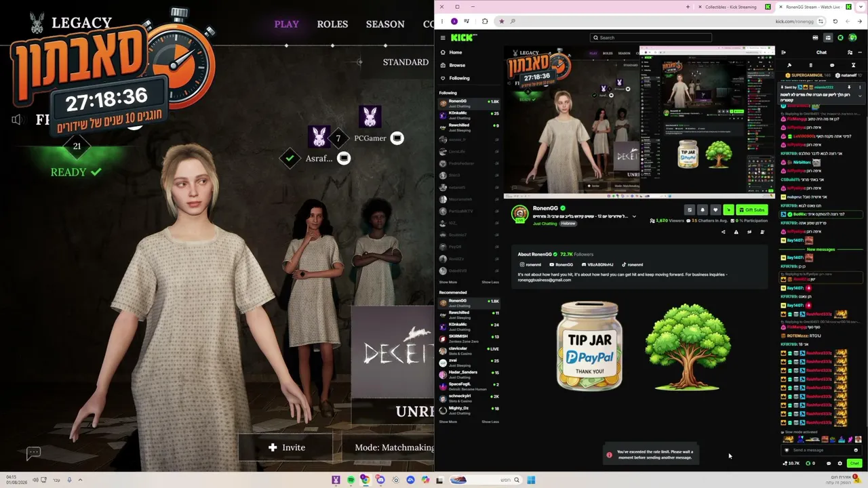This screenshot has height=488, width=868.
Task: Open the browser extensions puzzle icon
Action: 484,21
